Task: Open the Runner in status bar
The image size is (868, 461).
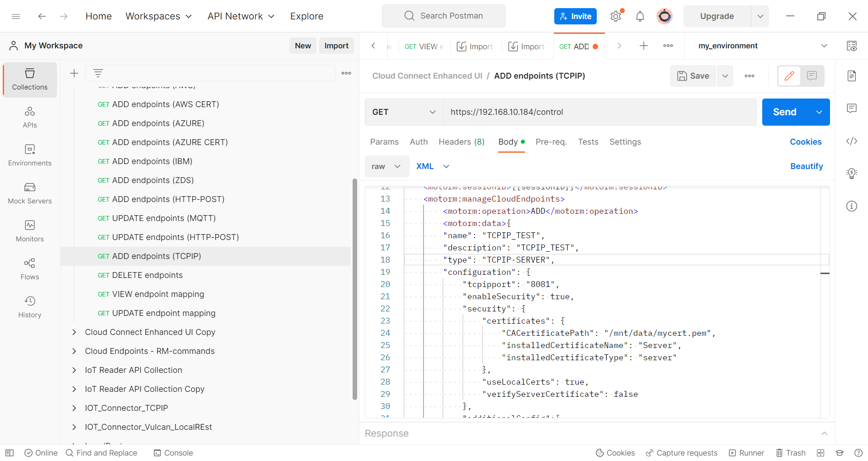Action: point(746,453)
